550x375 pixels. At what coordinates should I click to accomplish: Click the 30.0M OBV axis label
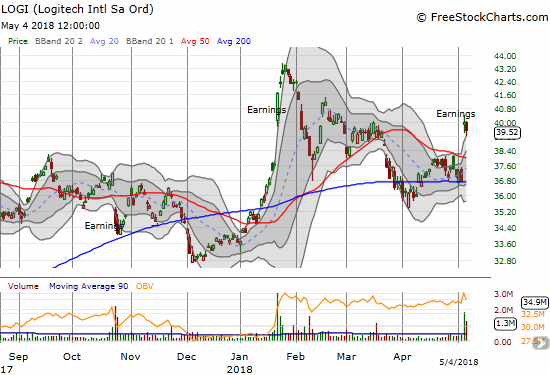point(532,327)
